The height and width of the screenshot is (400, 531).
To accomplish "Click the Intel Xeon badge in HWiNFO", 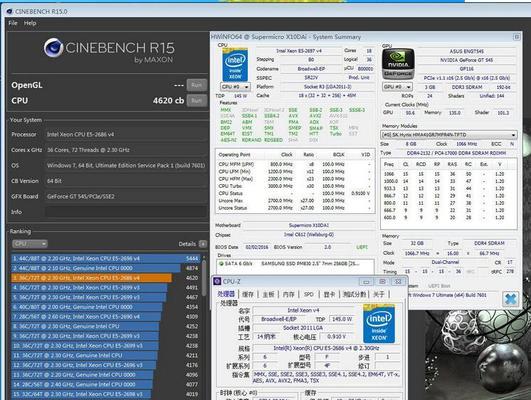I will tap(235, 65).
